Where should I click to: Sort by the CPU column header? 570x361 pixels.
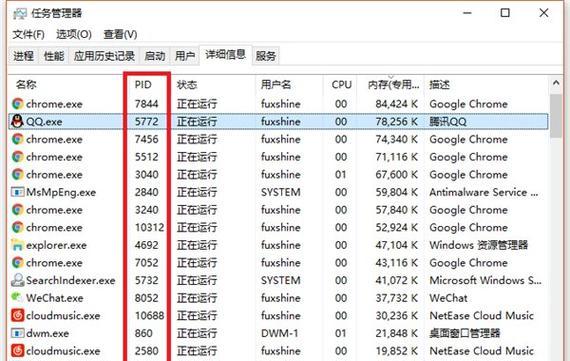pyautogui.click(x=341, y=85)
